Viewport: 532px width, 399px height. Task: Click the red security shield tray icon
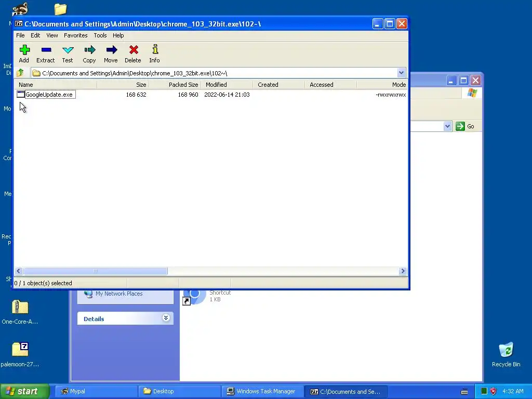[494, 391]
